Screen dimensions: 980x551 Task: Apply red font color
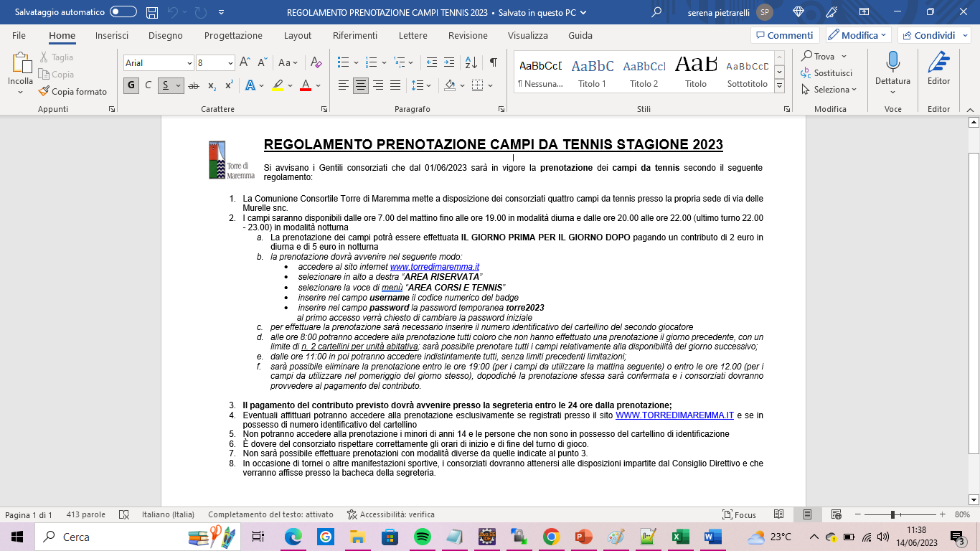click(305, 85)
